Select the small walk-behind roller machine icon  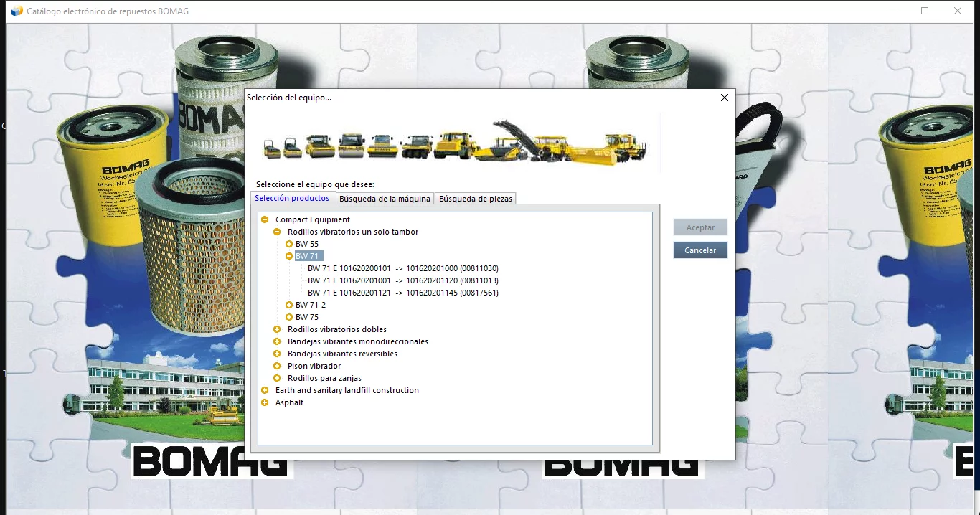click(271, 151)
